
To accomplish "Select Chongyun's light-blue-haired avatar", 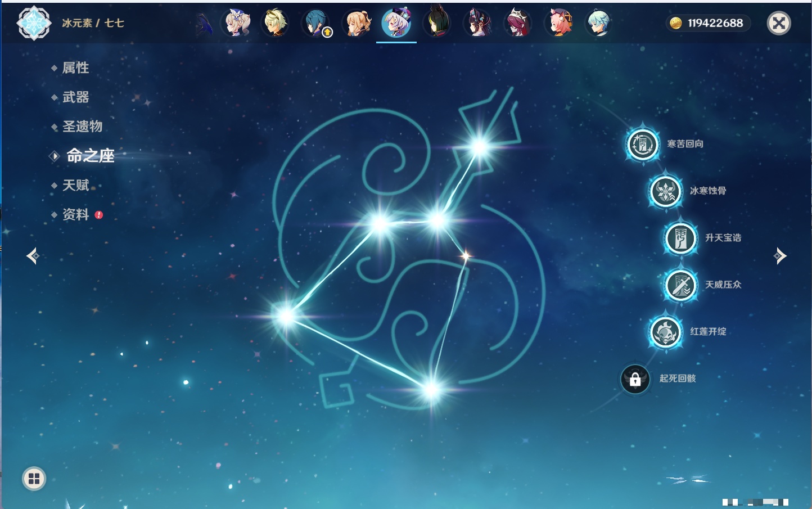I will point(598,23).
